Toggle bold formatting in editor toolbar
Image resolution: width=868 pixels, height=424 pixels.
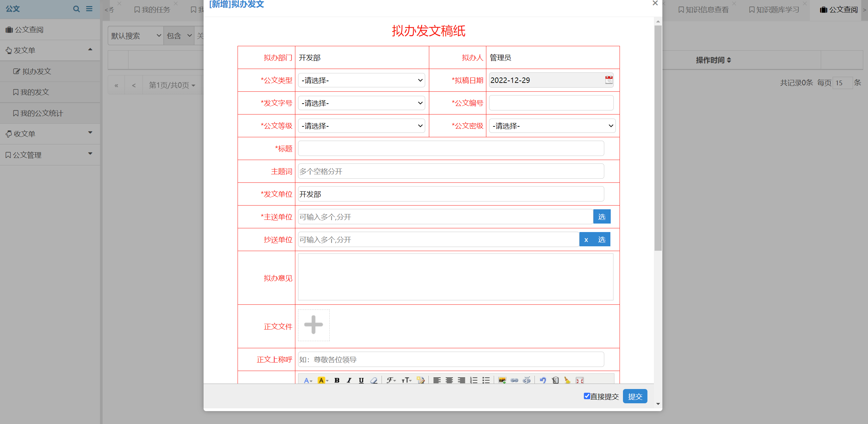click(x=337, y=380)
